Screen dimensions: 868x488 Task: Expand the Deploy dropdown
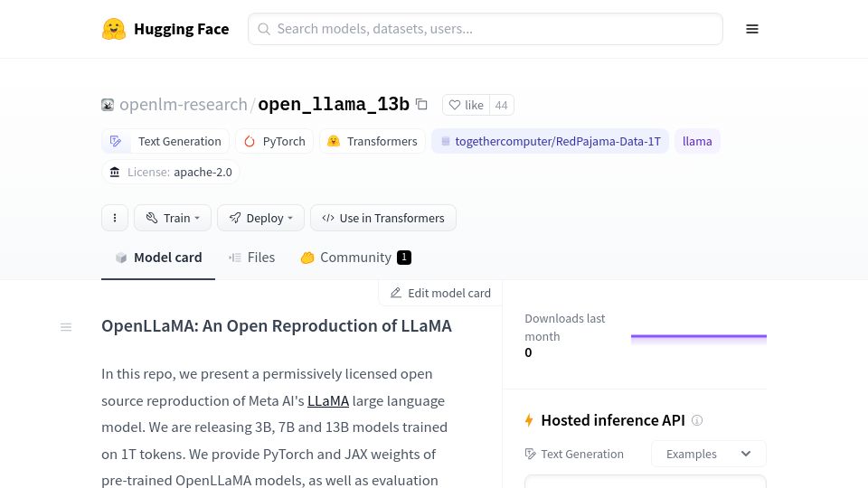[260, 218]
